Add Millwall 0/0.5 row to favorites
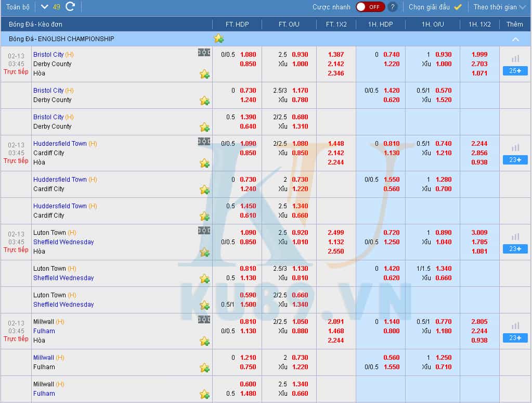Image resolution: width=532 pixels, height=403 pixels. (204, 341)
